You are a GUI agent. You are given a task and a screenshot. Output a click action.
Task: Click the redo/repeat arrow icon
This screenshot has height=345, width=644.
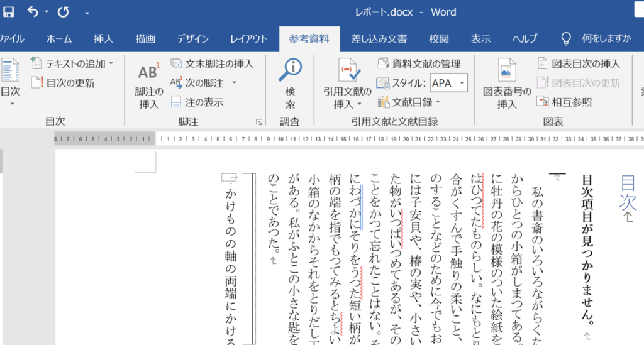click(x=64, y=12)
